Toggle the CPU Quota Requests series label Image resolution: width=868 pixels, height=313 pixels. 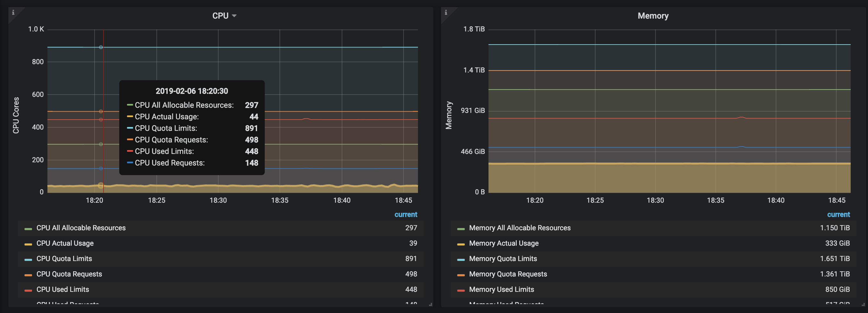pyautogui.click(x=69, y=274)
